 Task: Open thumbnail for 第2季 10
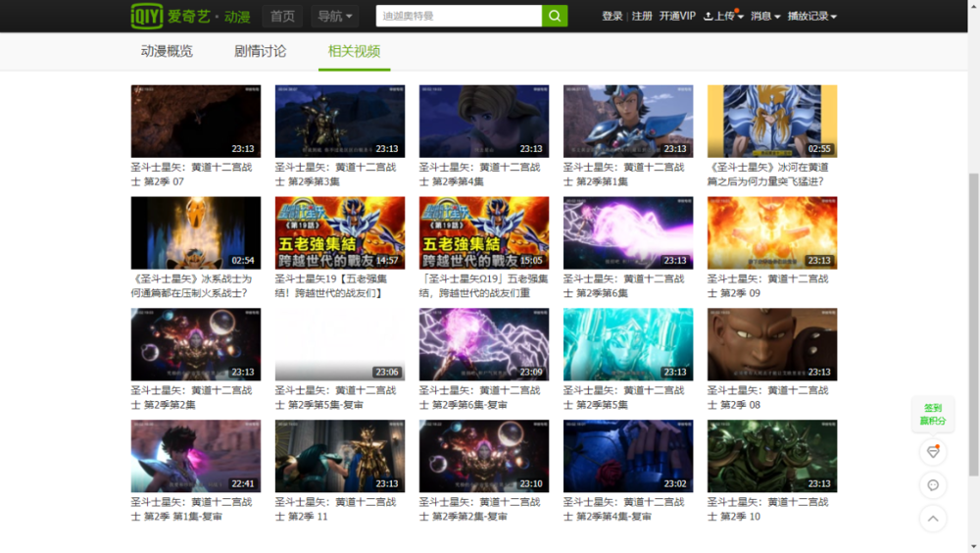point(772,456)
